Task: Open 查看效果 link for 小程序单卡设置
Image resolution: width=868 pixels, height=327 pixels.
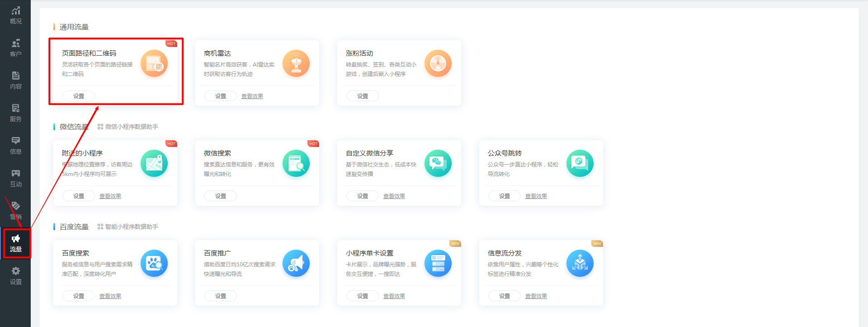Action: pyautogui.click(x=394, y=296)
